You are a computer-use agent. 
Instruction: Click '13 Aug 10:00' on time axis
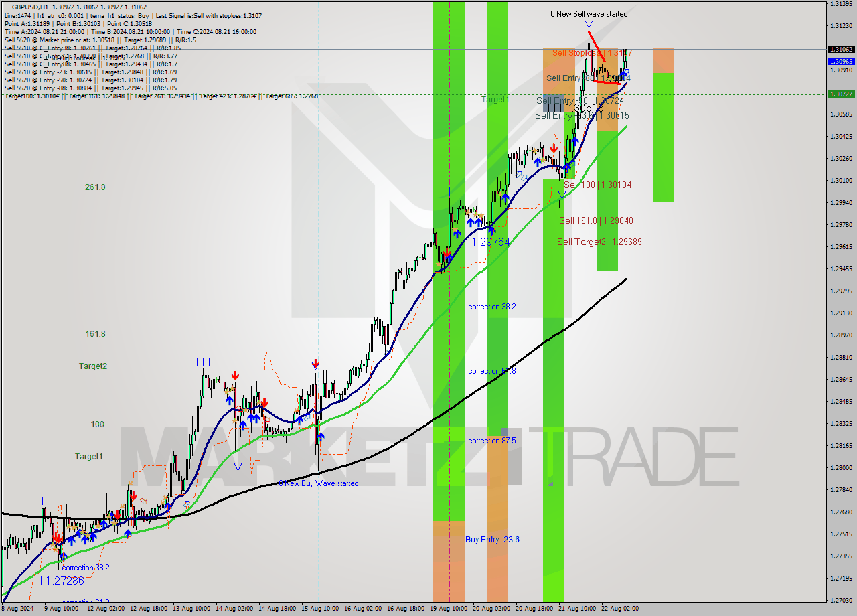click(x=191, y=609)
